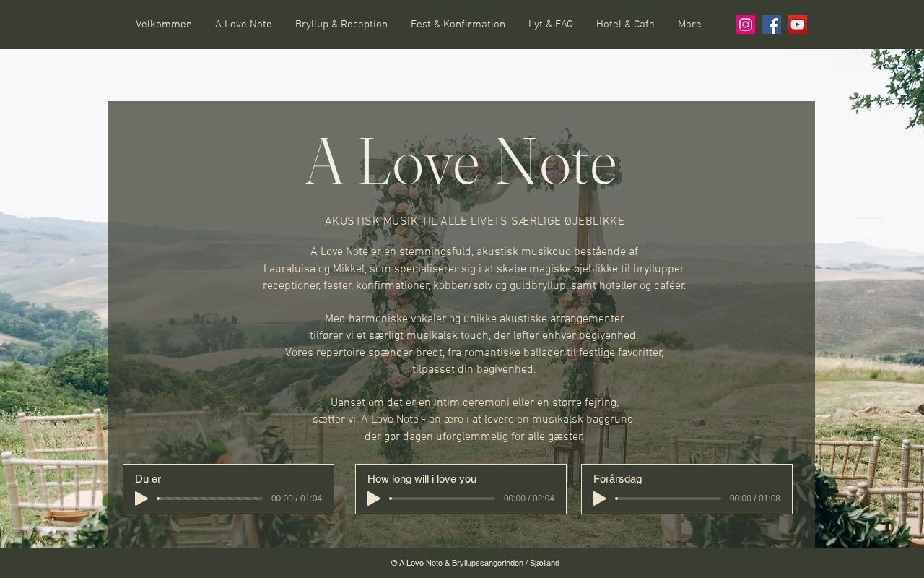This screenshot has width=924, height=578.
Task: Open the A Love Note menu item
Action: pyautogui.click(x=243, y=25)
